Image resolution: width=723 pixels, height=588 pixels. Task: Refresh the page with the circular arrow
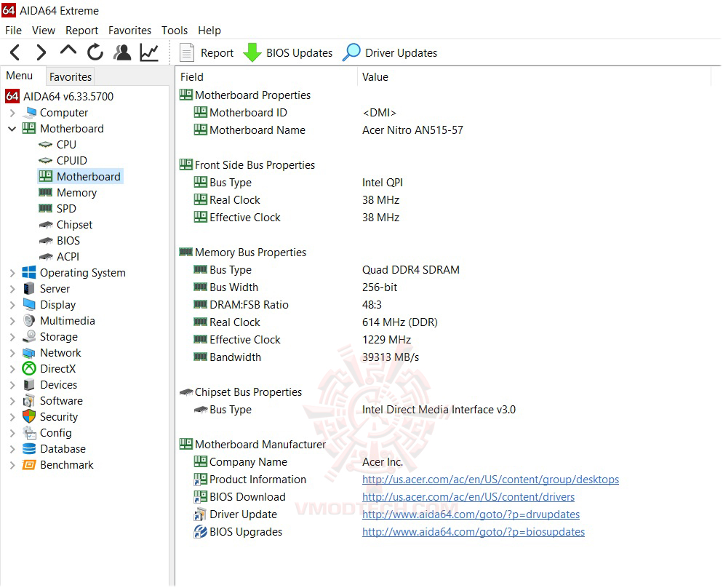95,52
